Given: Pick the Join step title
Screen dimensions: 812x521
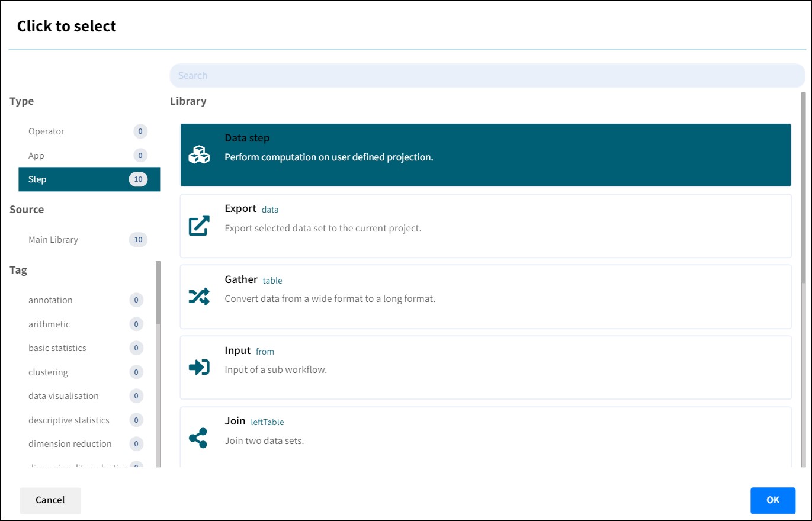Looking at the screenshot, I should [235, 421].
